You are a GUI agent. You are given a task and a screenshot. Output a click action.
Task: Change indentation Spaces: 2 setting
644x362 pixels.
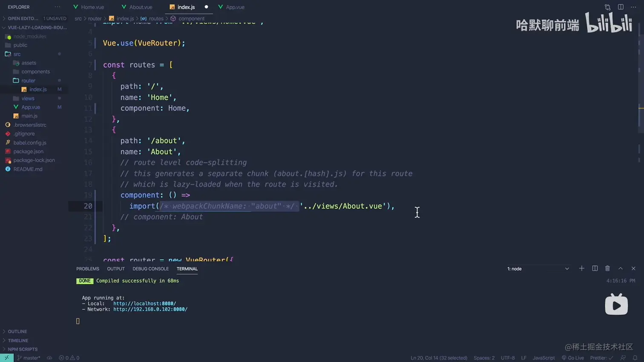click(484, 358)
